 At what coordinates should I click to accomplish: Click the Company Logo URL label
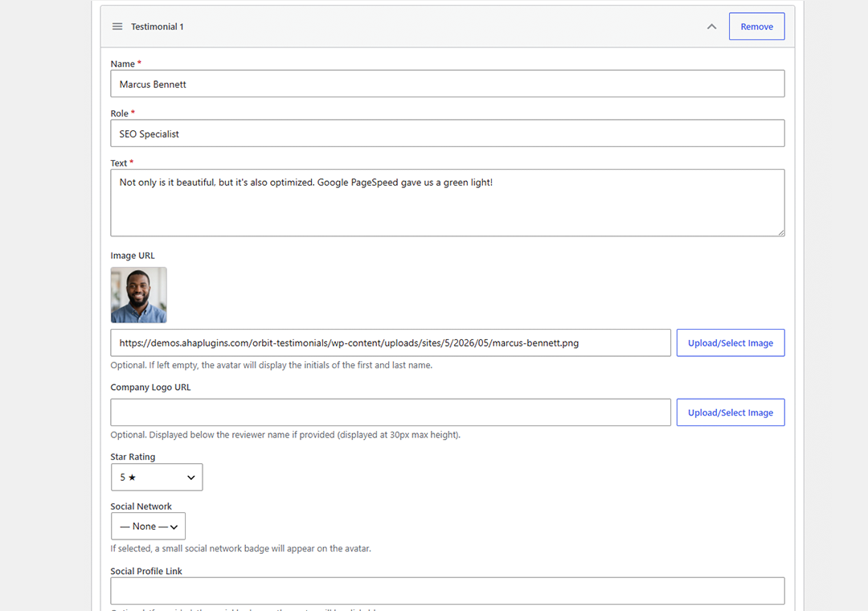pyautogui.click(x=150, y=388)
